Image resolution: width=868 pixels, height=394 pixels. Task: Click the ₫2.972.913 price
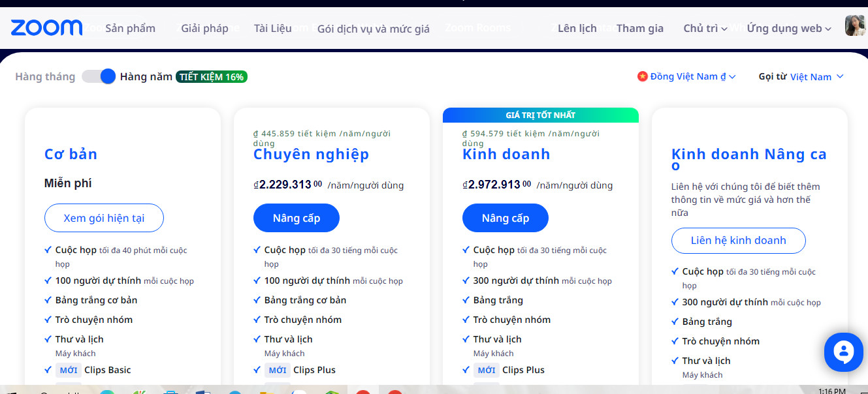[x=496, y=185]
